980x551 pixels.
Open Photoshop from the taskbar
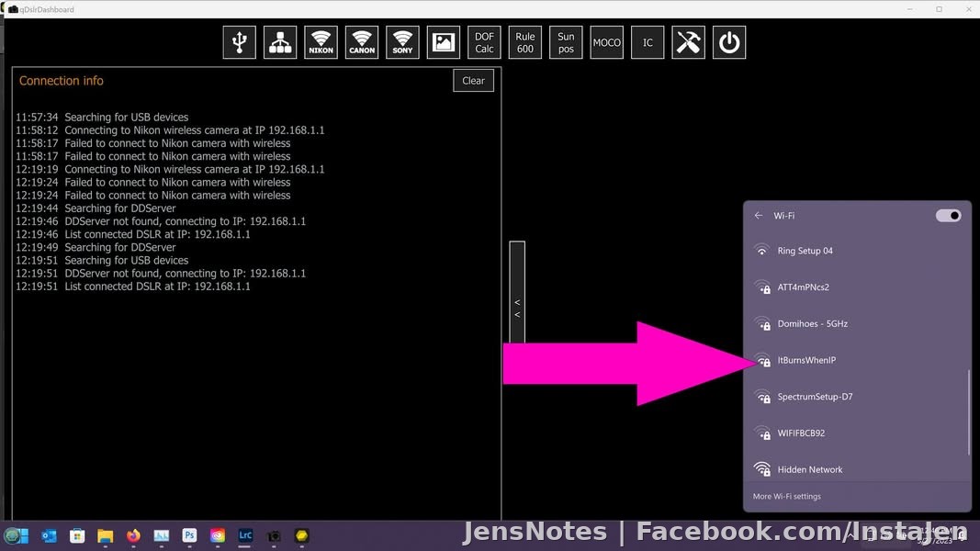tap(189, 536)
